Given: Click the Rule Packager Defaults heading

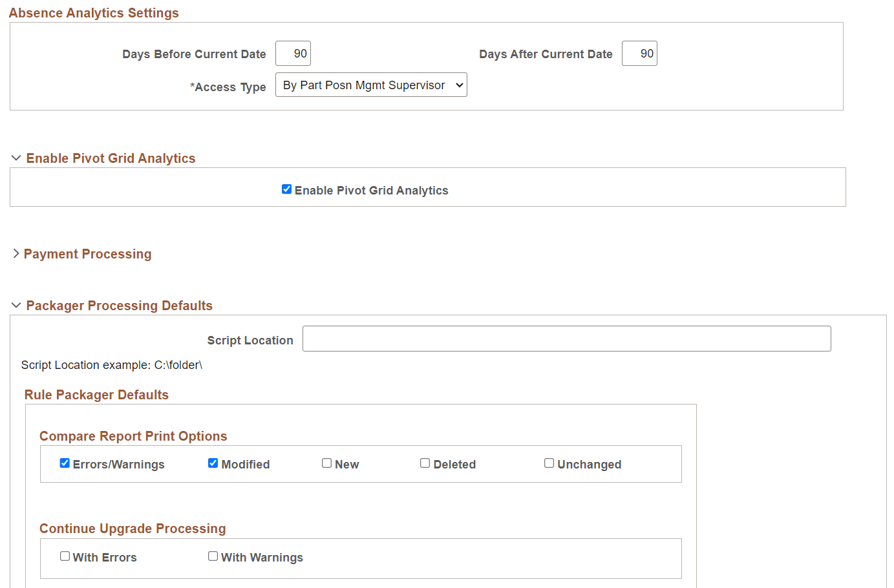Looking at the screenshot, I should pos(96,394).
